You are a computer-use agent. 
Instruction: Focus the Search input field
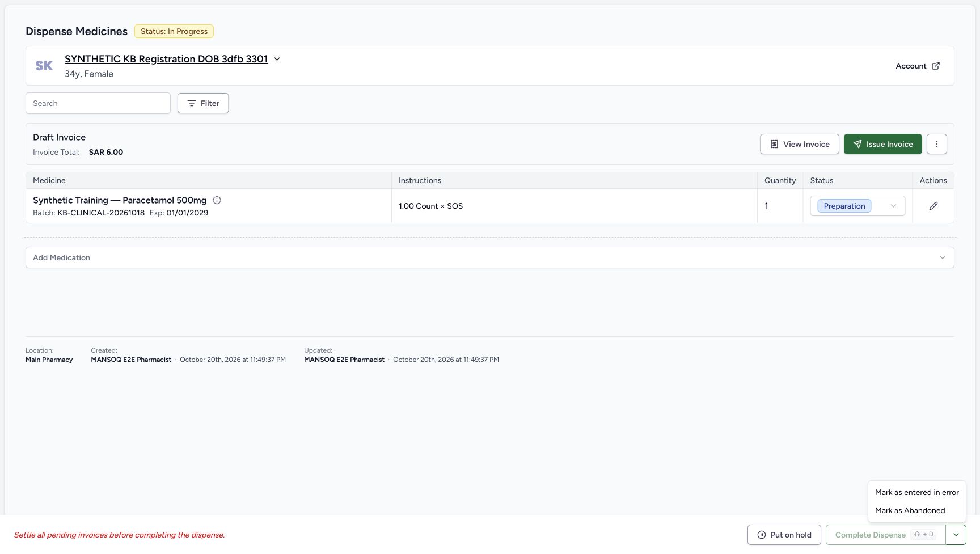(98, 103)
